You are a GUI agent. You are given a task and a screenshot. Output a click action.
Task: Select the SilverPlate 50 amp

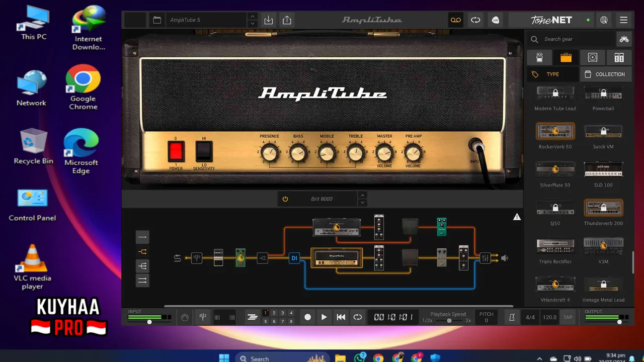[555, 174]
